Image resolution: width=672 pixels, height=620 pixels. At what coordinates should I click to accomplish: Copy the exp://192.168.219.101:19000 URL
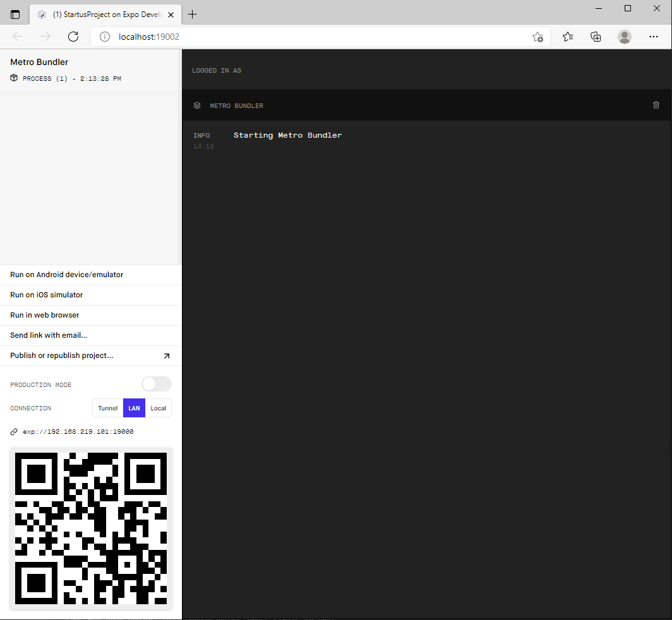(x=78, y=432)
